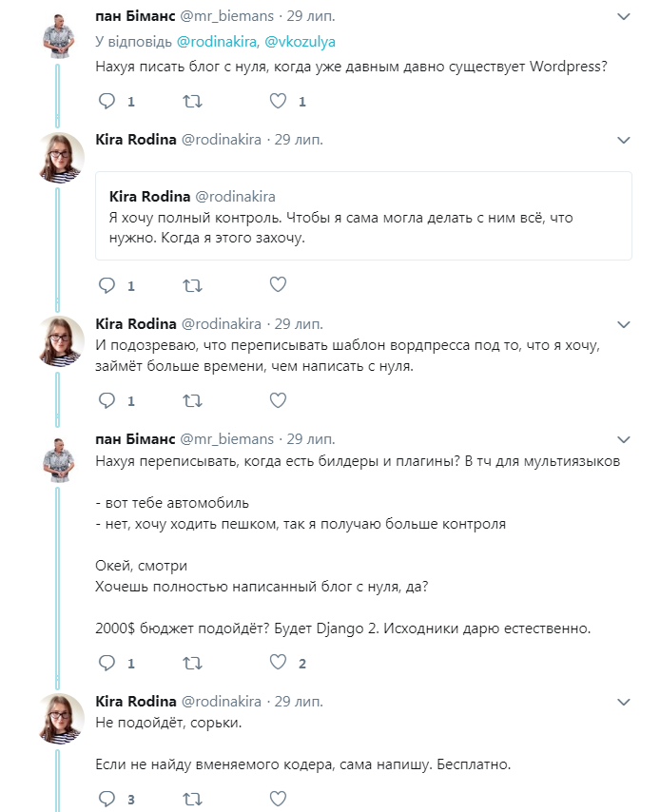This screenshot has width=660, height=812.
Task: Like the tweet about шаблон вордпресса
Action: coord(278,400)
